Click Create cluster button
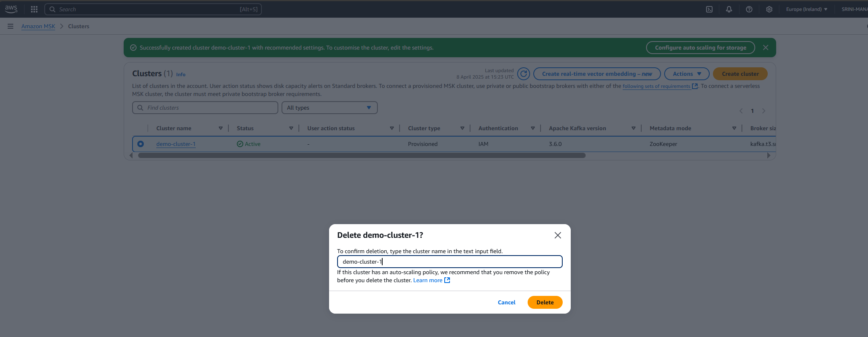Screen dimensions: 868x337 pos(740,74)
